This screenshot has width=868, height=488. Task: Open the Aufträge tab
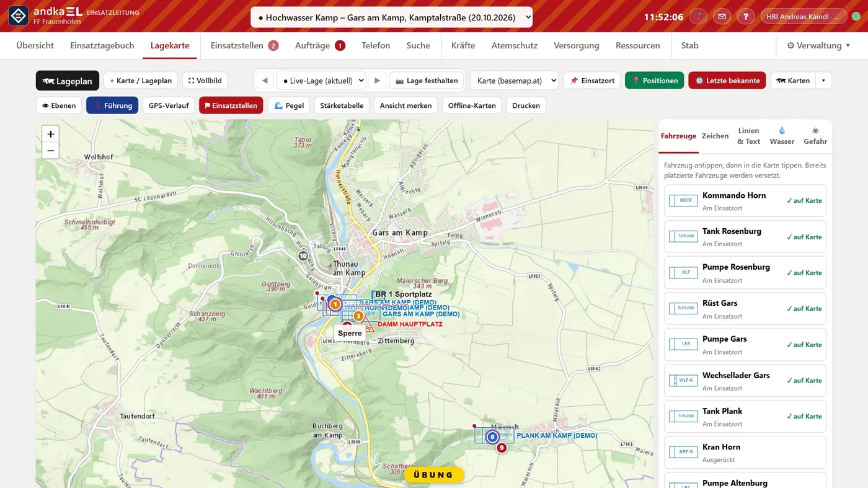pyautogui.click(x=321, y=45)
